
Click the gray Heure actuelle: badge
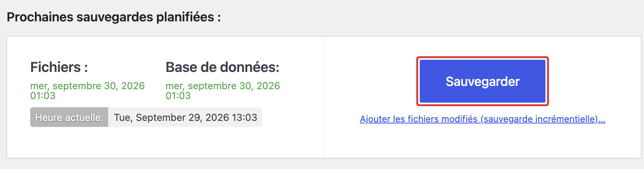tap(69, 118)
